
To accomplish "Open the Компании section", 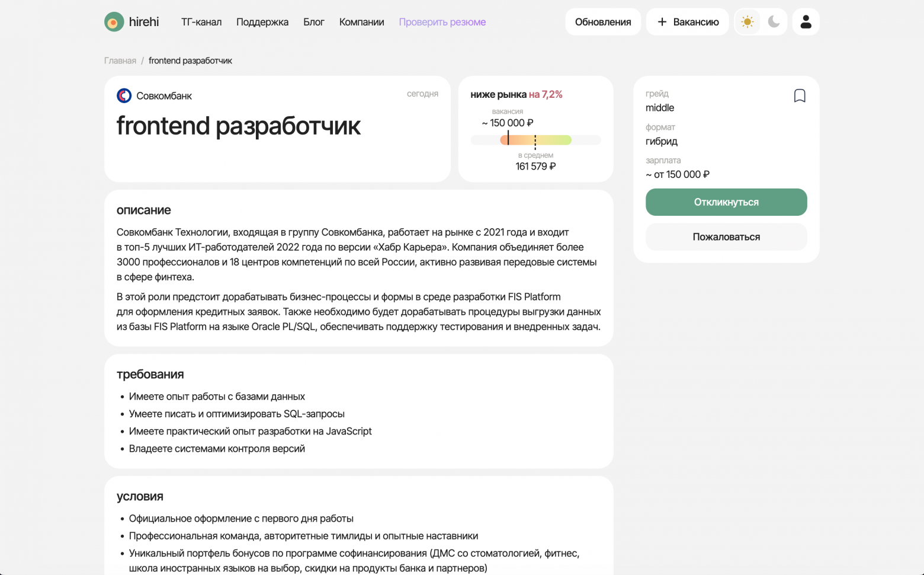I will point(361,22).
